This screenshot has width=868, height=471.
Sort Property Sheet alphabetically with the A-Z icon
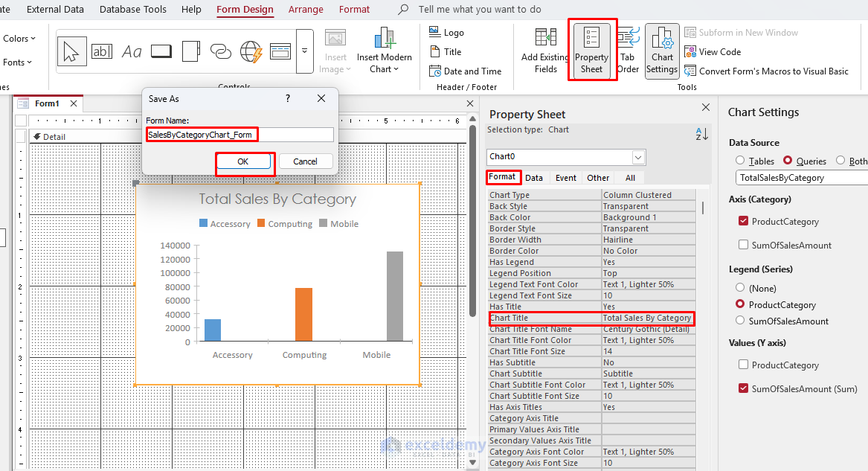[701, 134]
